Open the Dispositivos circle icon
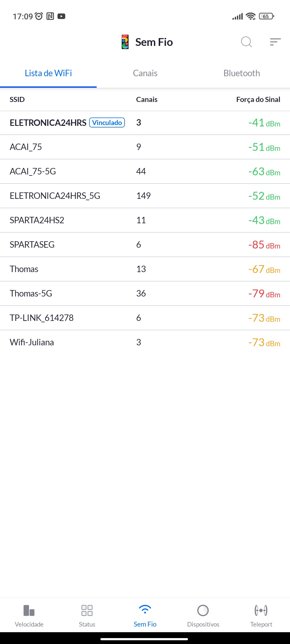The image size is (290, 644). tap(203, 610)
